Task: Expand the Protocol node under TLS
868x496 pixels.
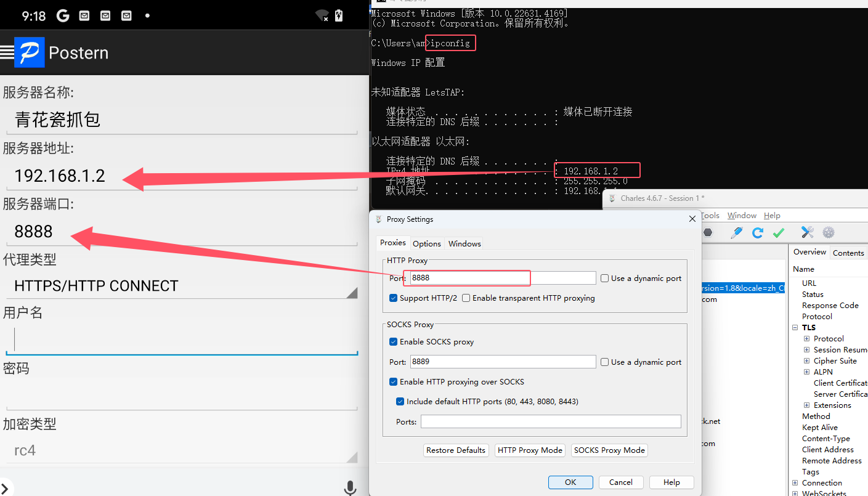Action: coord(807,339)
